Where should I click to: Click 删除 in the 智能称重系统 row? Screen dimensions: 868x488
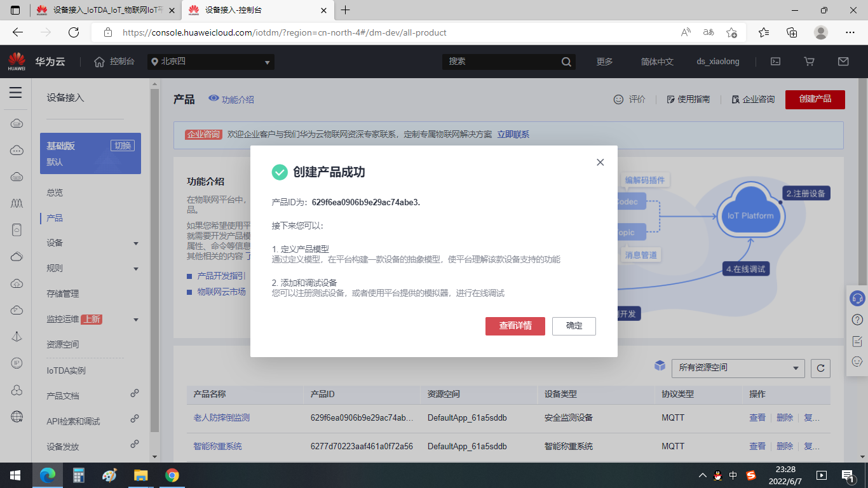785,447
